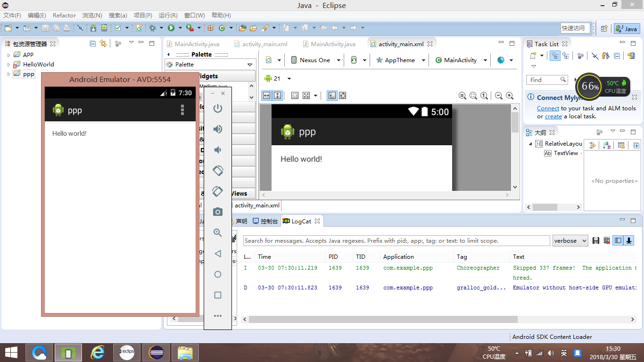
Task: Take an emulator screenshot with the camera icon
Action: point(218,212)
